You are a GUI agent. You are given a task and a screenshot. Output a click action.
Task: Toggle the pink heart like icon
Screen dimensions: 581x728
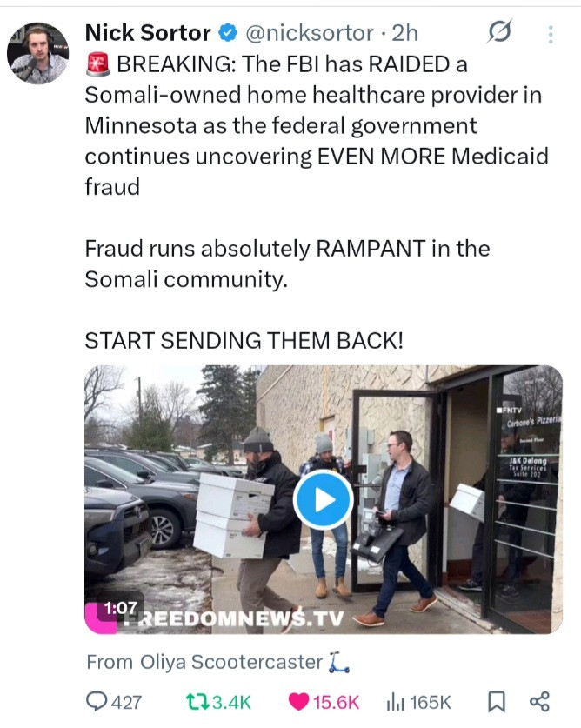(x=298, y=702)
